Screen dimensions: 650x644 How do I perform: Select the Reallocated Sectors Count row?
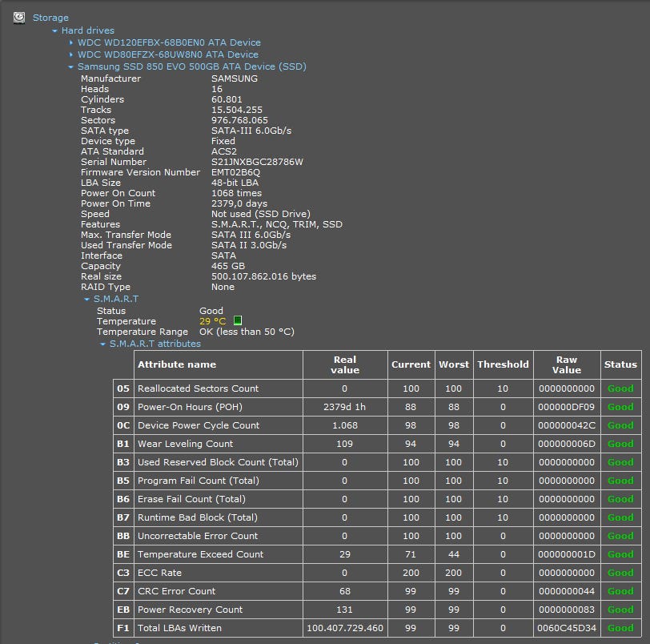tap(198, 388)
